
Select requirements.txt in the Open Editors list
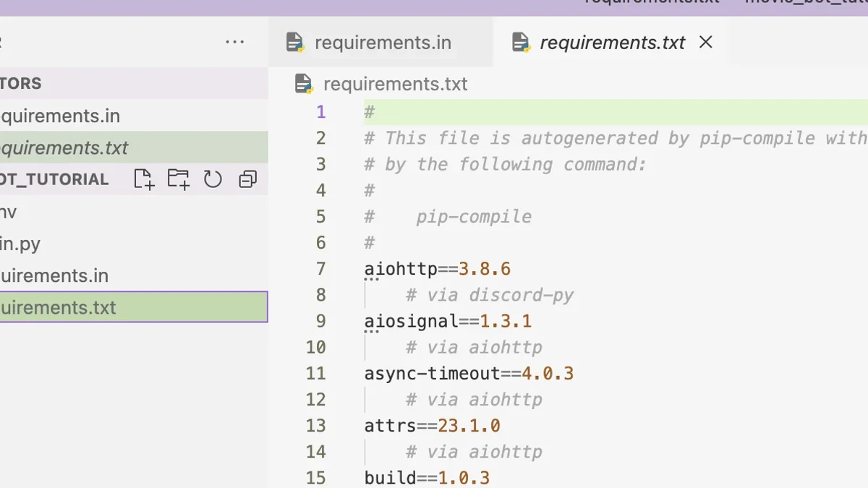pyautogui.click(x=134, y=147)
